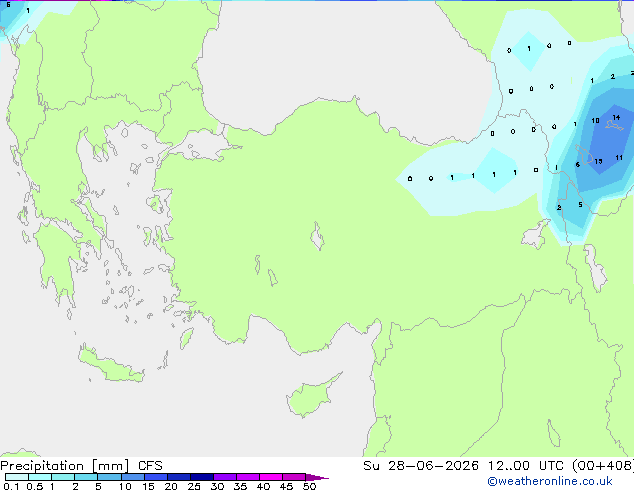
Task: Select the 45–50 mm legend swatch
Action: click(x=294, y=477)
